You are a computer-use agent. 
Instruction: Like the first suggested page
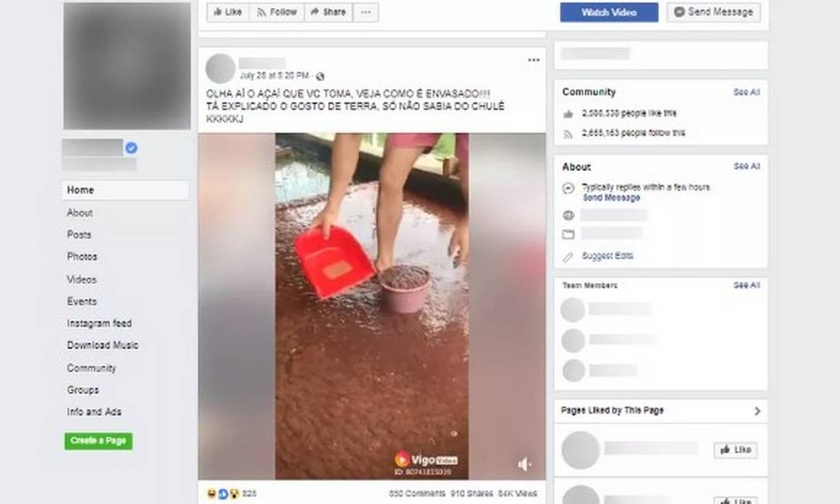736,450
